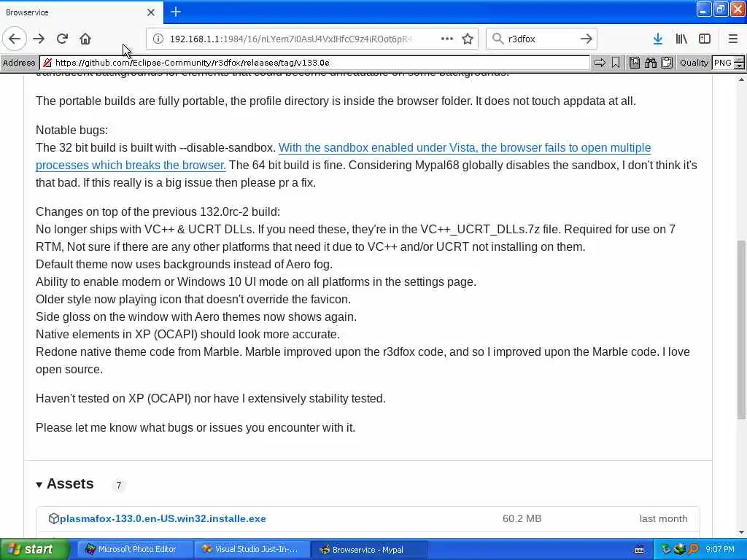Click the scrollbar up arrow

[741, 80]
